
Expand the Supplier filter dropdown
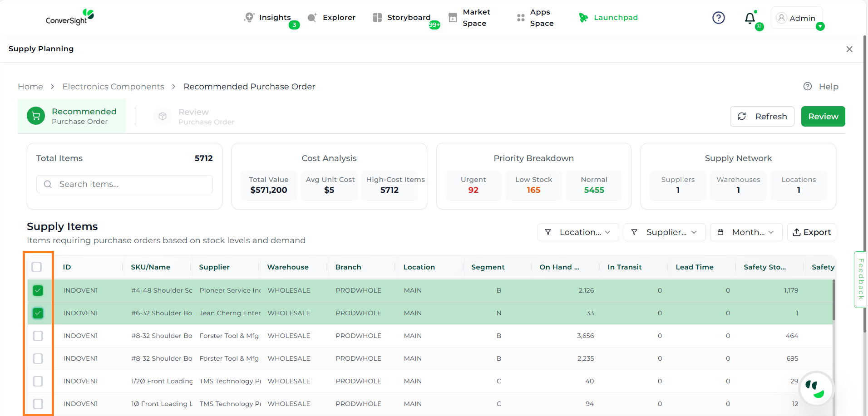tap(664, 232)
